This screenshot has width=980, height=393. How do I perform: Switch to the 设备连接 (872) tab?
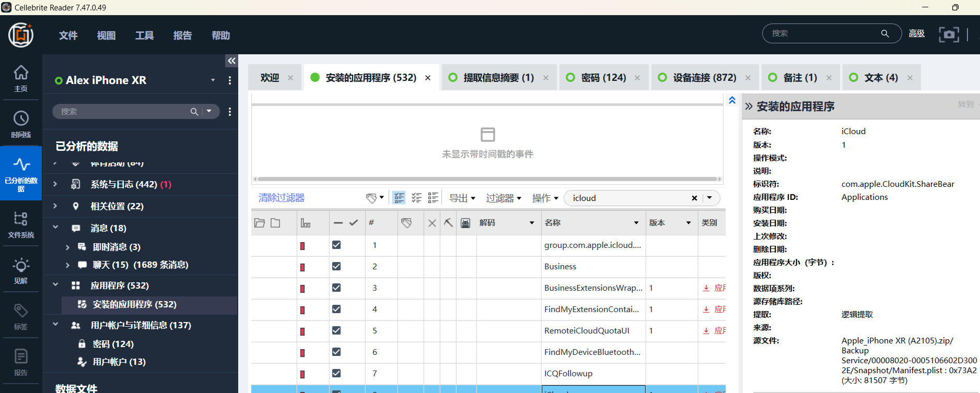(x=705, y=78)
